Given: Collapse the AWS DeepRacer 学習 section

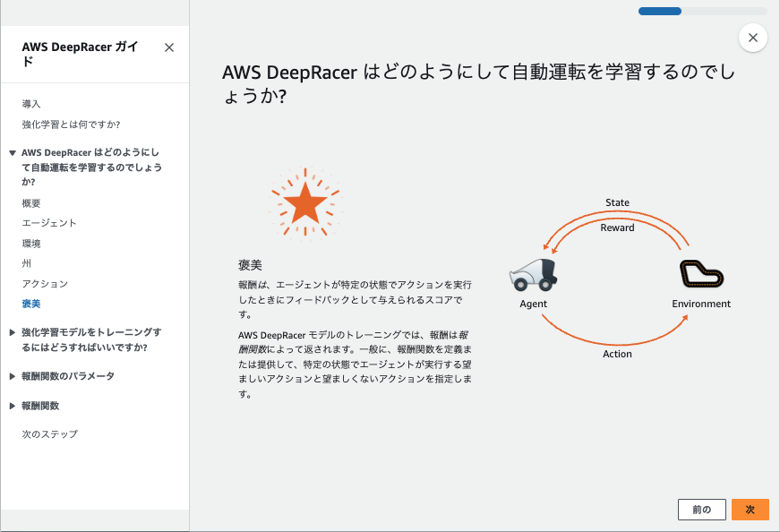Looking at the screenshot, I should pos(87,167).
